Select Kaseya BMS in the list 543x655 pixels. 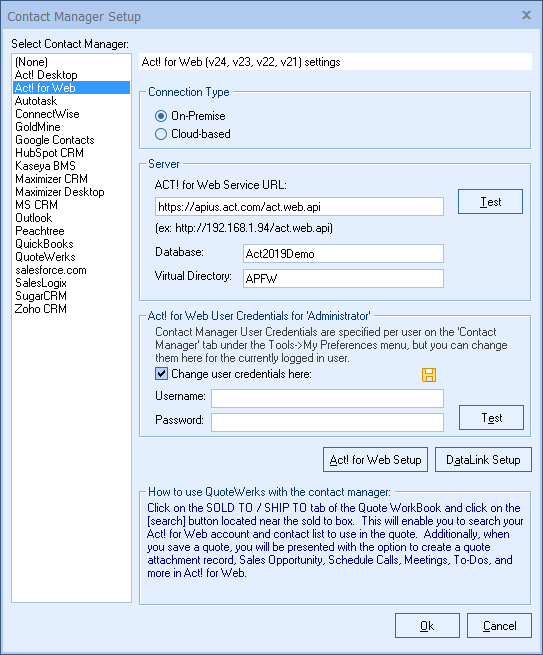click(71, 165)
